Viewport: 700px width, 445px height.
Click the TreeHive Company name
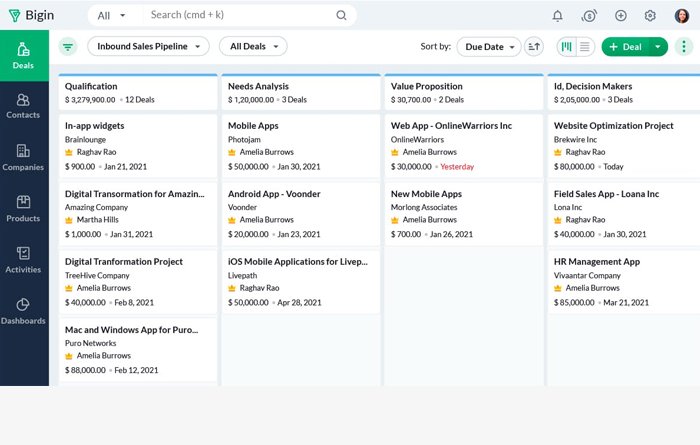[x=98, y=276]
